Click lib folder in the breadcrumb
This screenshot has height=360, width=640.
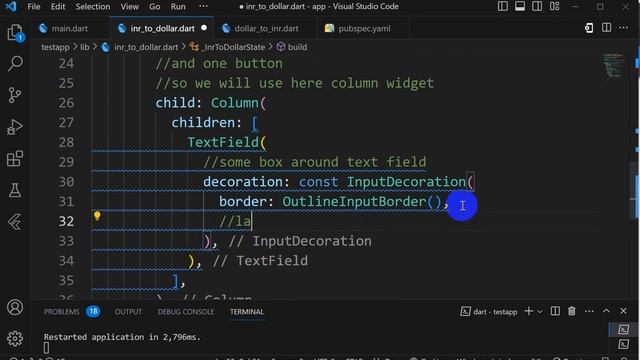(x=84, y=47)
